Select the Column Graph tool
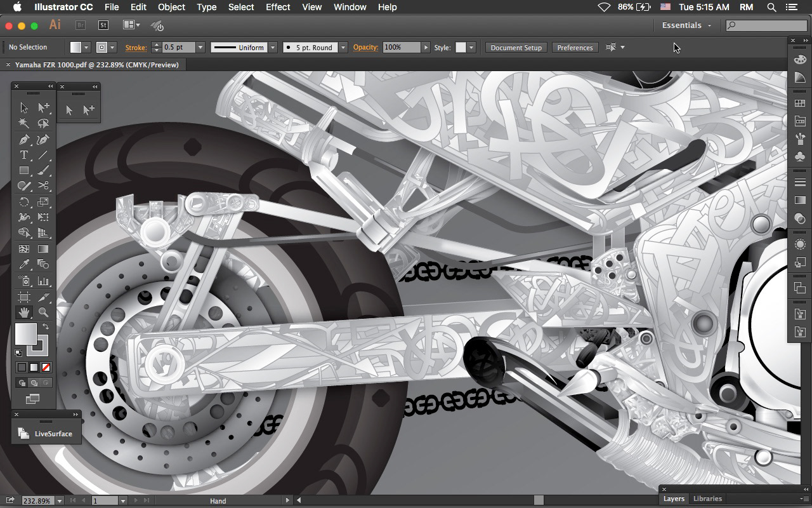Image resolution: width=812 pixels, height=508 pixels. coord(43,281)
